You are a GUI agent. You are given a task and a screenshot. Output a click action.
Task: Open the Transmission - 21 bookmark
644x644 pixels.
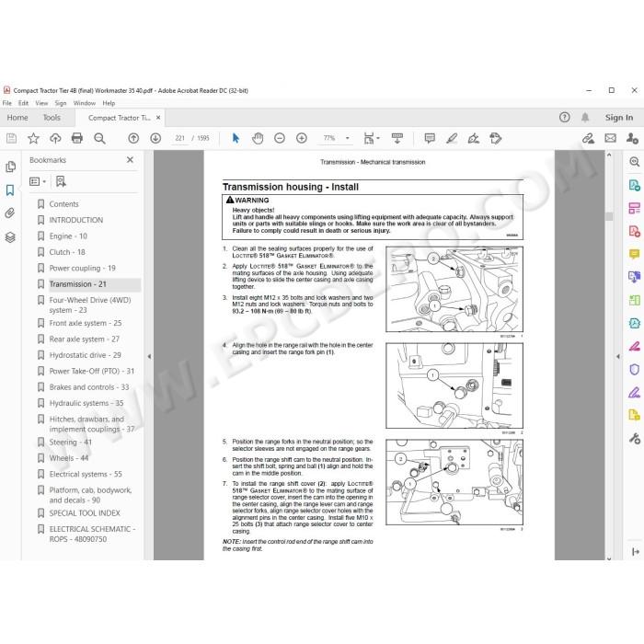pyautogui.click(x=77, y=284)
